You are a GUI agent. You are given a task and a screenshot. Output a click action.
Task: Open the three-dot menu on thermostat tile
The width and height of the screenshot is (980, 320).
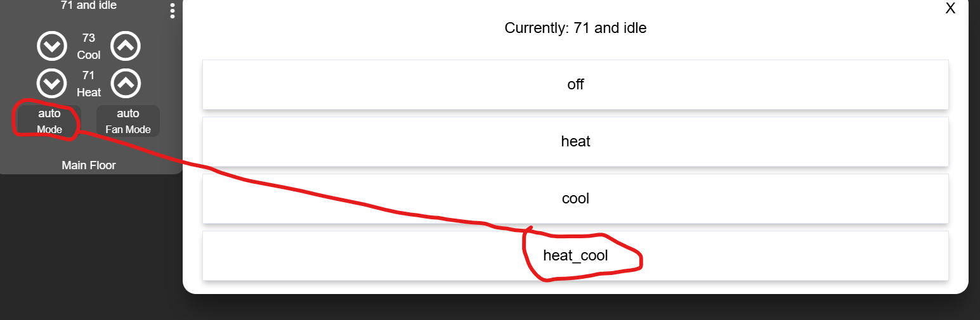[x=173, y=11]
